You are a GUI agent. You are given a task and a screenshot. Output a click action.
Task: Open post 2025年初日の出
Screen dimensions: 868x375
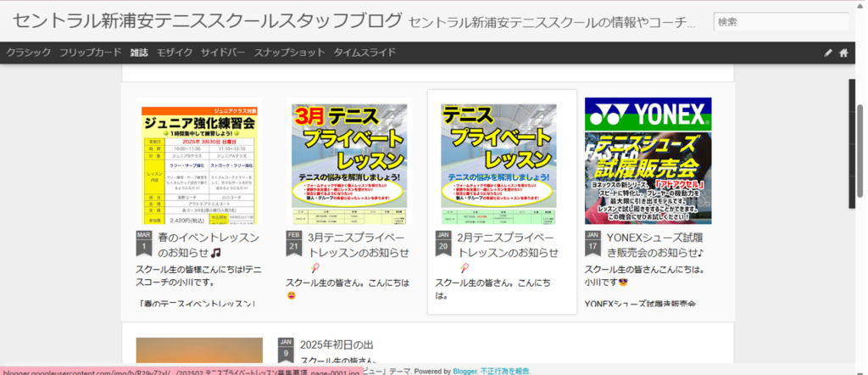(x=337, y=344)
